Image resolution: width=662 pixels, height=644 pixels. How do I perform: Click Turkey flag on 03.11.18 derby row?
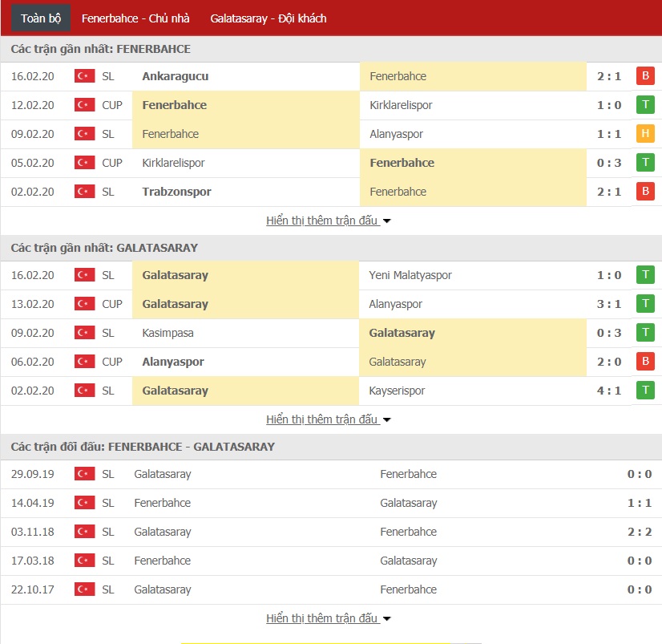click(x=84, y=532)
